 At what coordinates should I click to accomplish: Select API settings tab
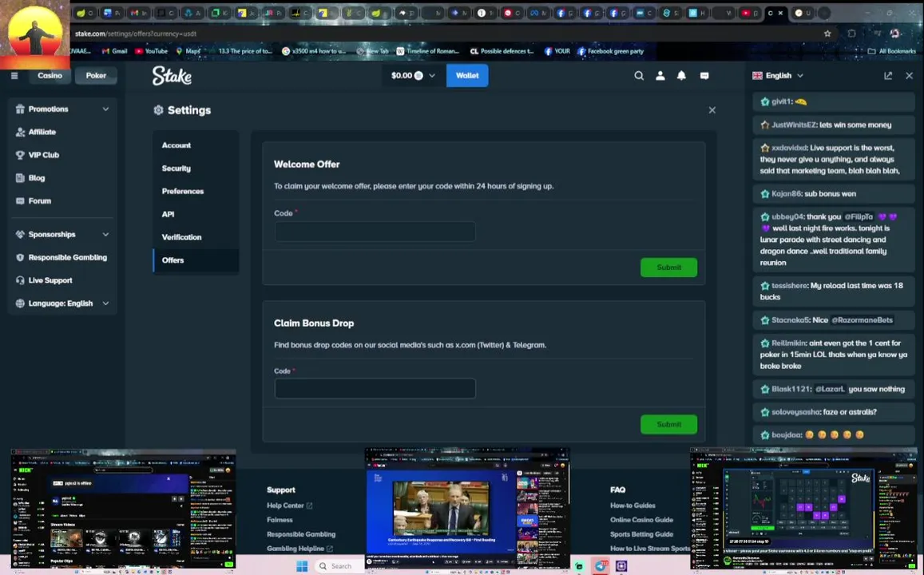tap(196, 214)
